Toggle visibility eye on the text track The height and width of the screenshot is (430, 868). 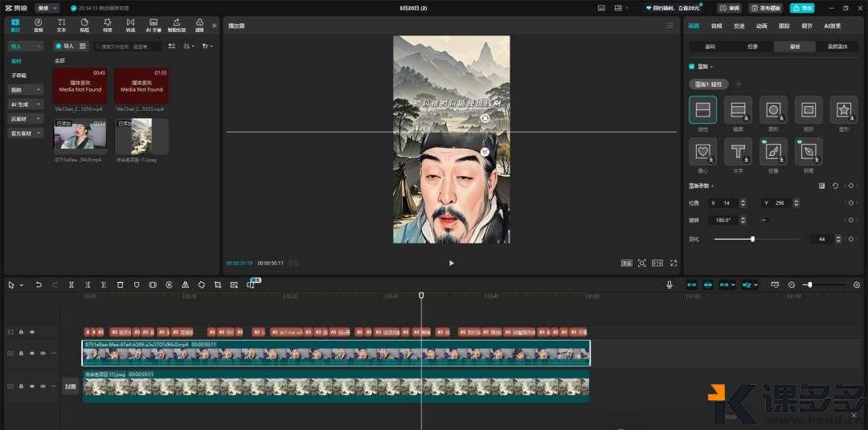coord(32,331)
